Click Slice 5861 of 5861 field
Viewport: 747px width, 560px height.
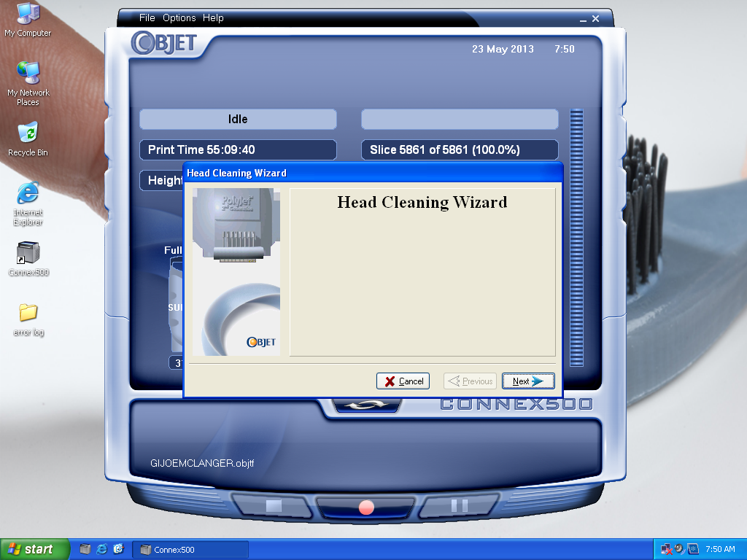click(x=460, y=150)
